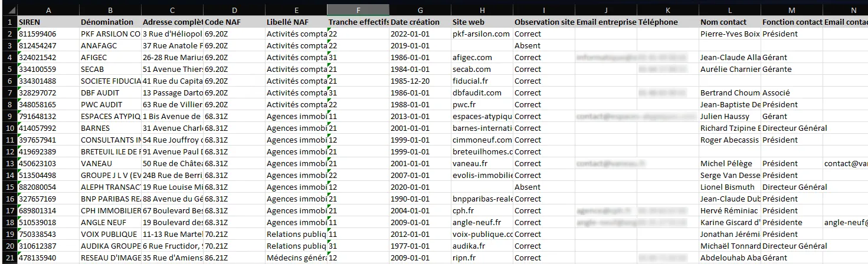The width and height of the screenshot is (868, 264).
Task: Click the fiducial.fr website cell
Action: [482, 81]
